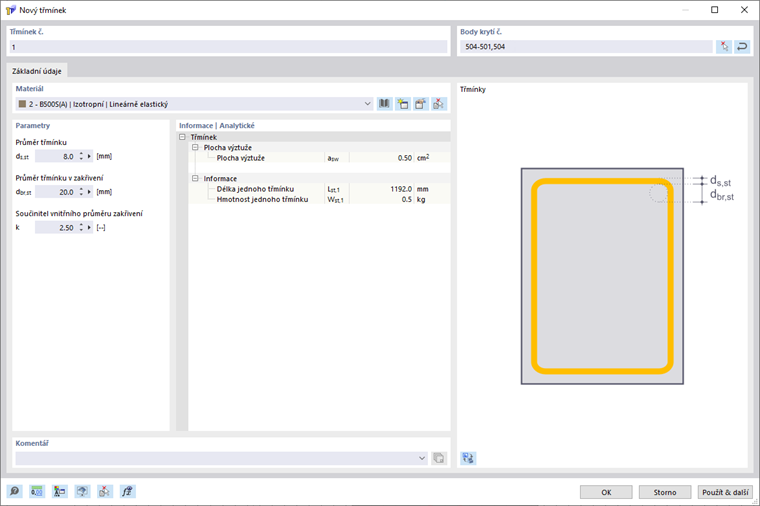
Task: Select the Plocha výztuže asw row
Action: point(319,158)
